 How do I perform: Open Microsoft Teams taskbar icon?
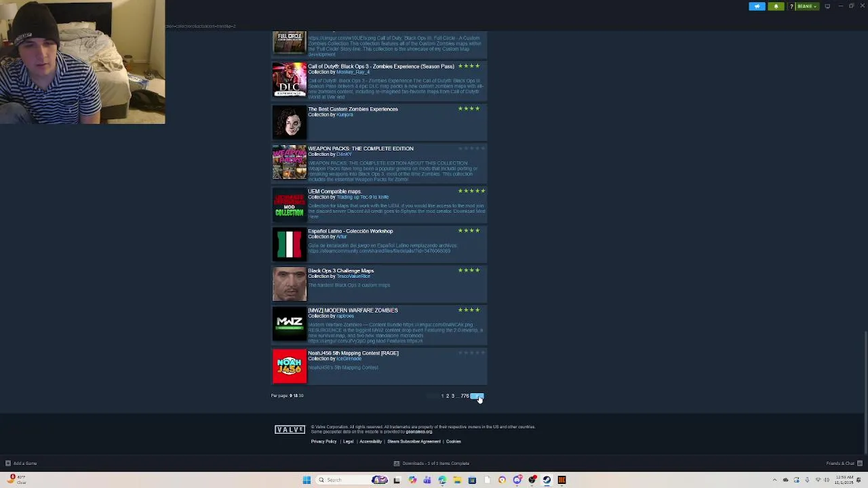pos(427,480)
